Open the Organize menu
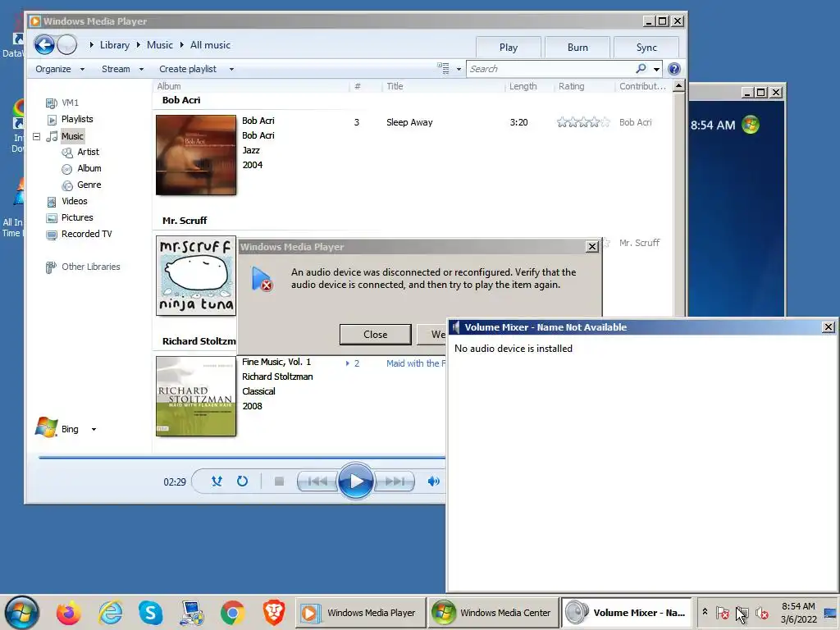840x630 pixels. click(59, 69)
